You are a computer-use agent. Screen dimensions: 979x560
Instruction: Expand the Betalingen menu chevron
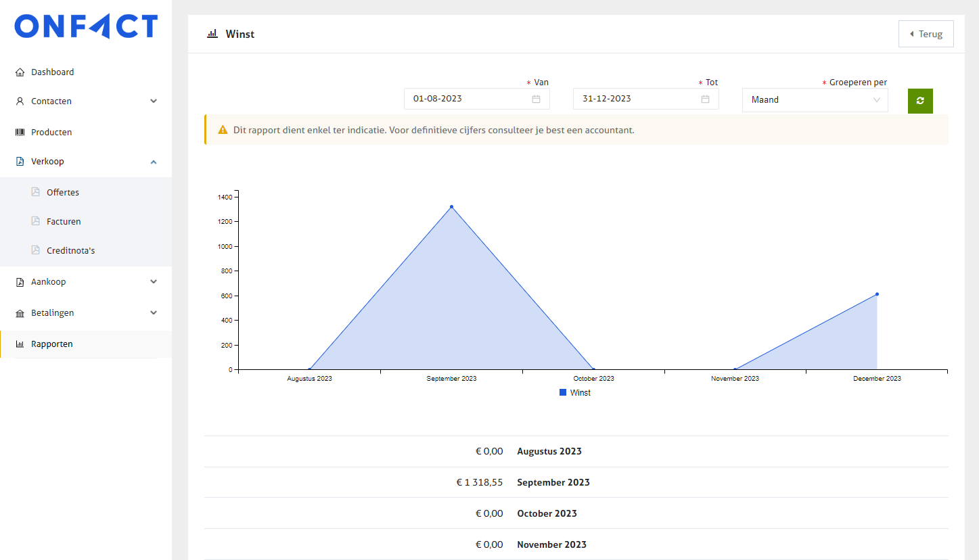coord(154,313)
